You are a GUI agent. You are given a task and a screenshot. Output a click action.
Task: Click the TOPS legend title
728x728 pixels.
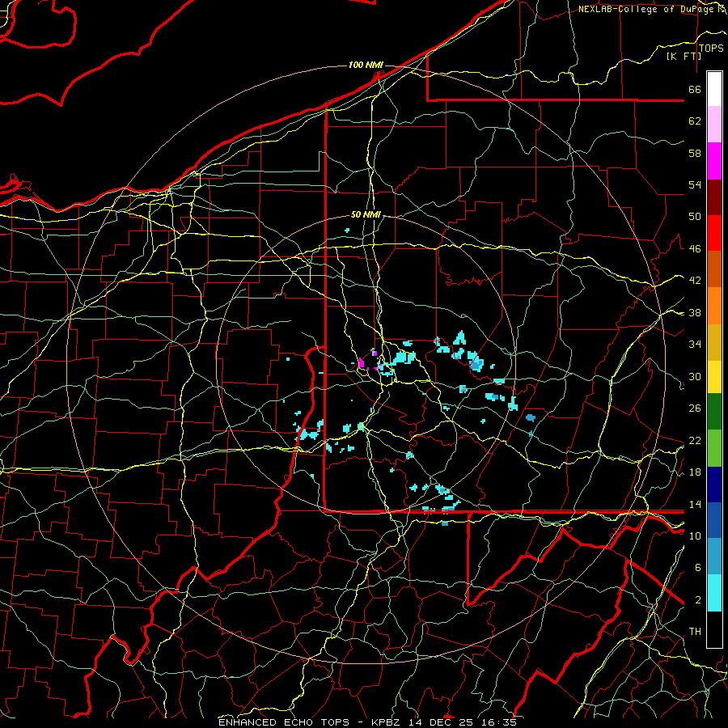(x=711, y=48)
